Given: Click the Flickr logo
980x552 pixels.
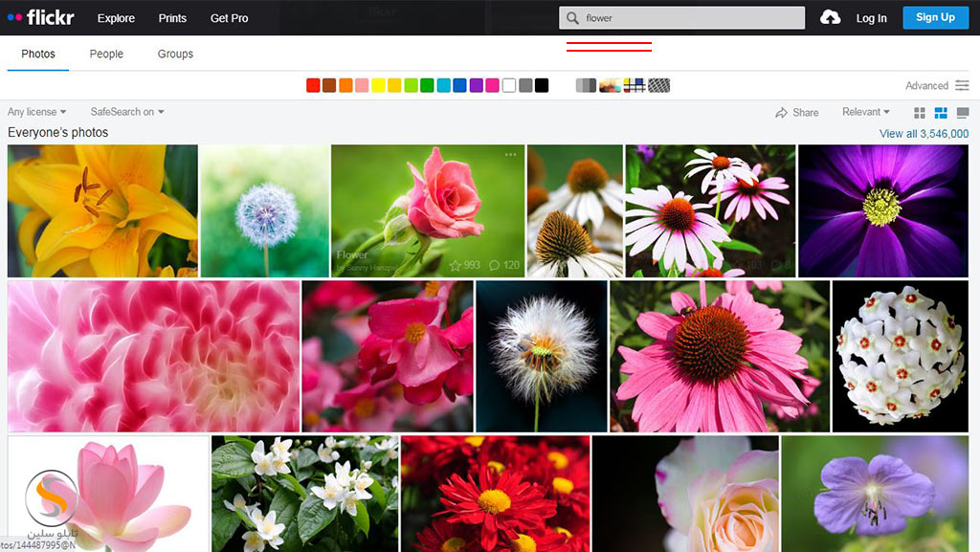Looking at the screenshot, I should [x=40, y=17].
